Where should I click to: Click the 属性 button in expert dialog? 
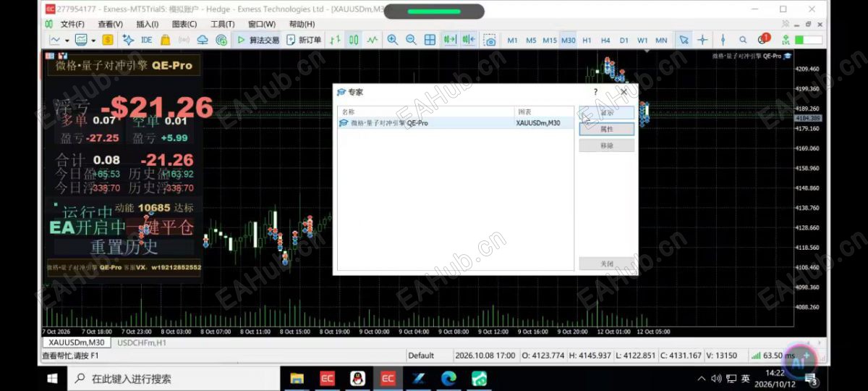(x=606, y=129)
